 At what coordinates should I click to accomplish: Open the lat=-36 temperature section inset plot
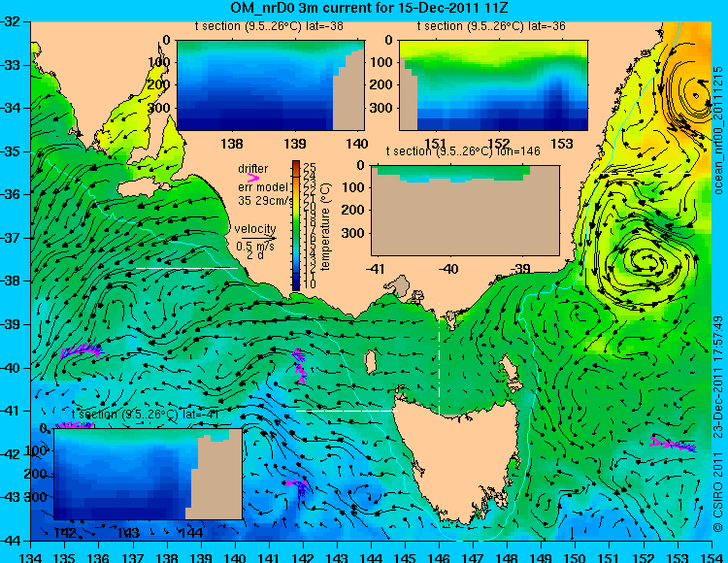click(493, 85)
